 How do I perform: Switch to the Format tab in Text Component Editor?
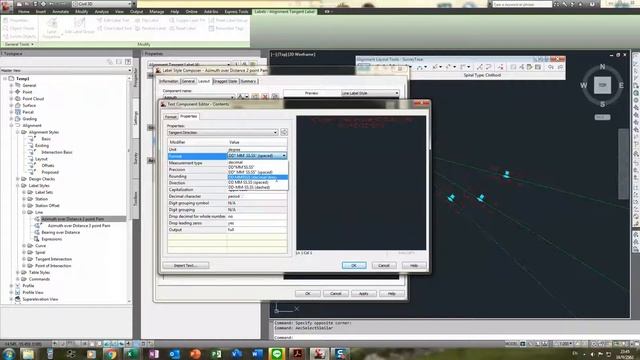pyautogui.click(x=171, y=117)
